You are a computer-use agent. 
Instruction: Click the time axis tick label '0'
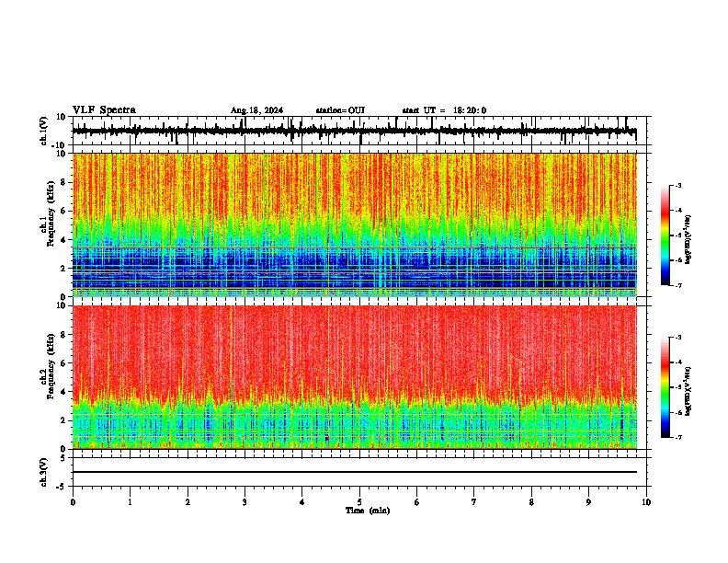(73, 502)
